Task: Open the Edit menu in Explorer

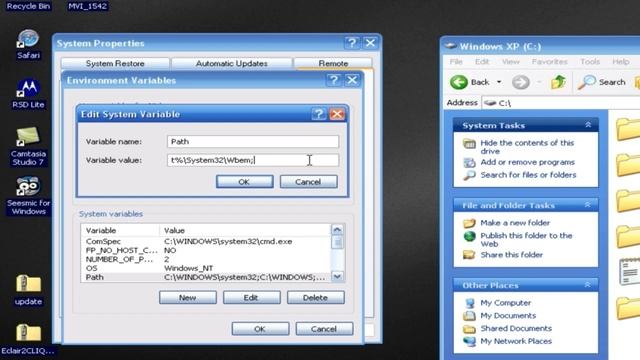Action: (x=482, y=62)
